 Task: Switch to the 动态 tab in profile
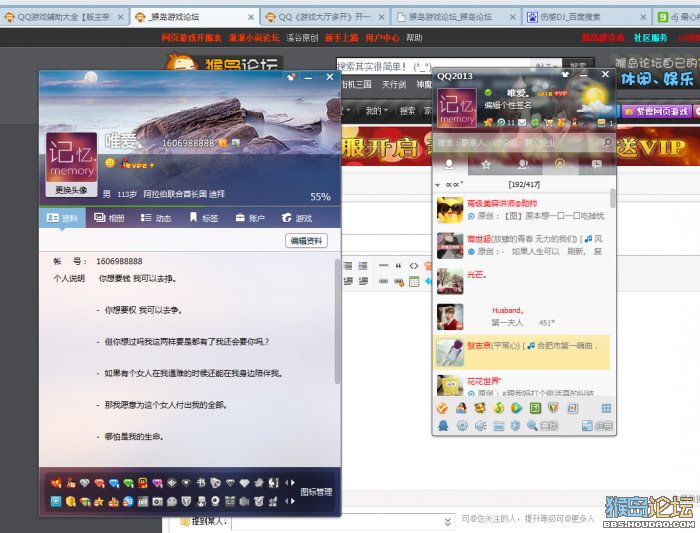[x=156, y=218]
